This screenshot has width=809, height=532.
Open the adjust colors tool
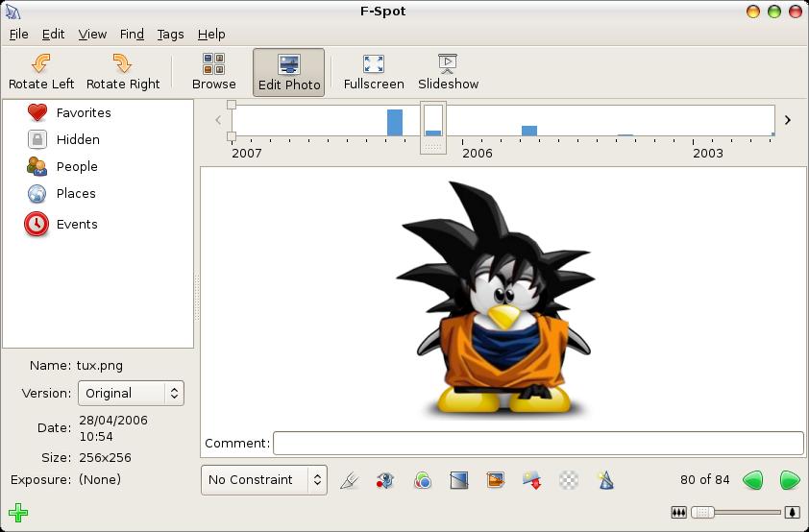422,480
